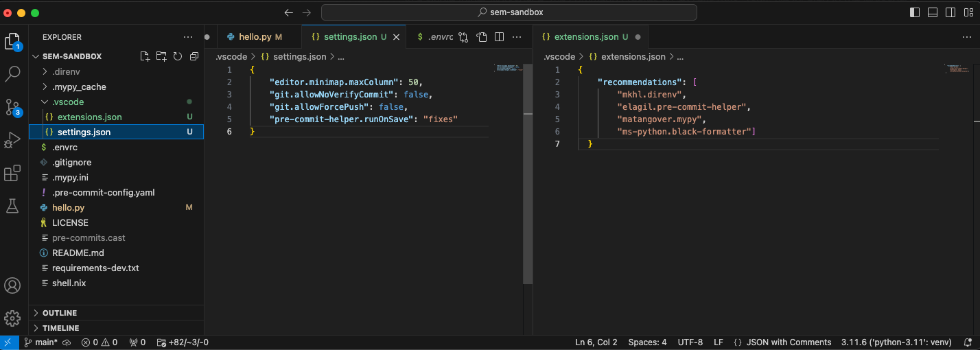Open shell.nix in Explorer
Viewport: 980px width, 350px height.
click(x=116, y=283)
